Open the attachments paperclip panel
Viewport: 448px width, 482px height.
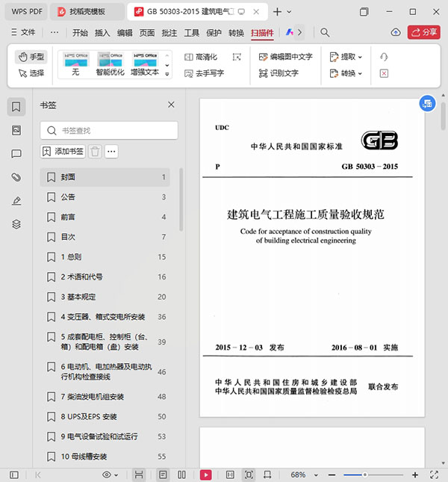tap(16, 177)
